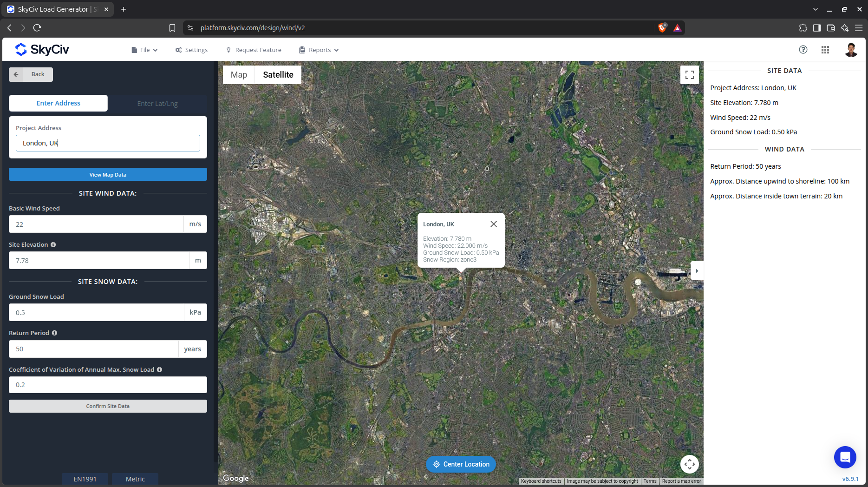This screenshot has width=868, height=487.
Task: Open the File dropdown menu
Action: click(144, 50)
